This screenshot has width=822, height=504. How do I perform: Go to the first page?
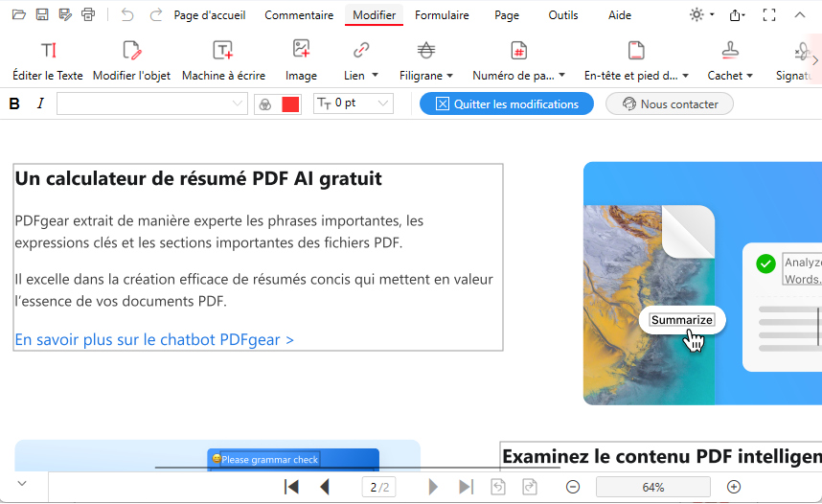coord(291,487)
